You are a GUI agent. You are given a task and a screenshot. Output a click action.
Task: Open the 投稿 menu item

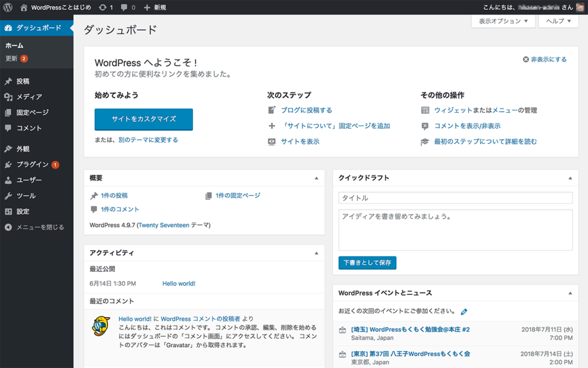point(37,81)
